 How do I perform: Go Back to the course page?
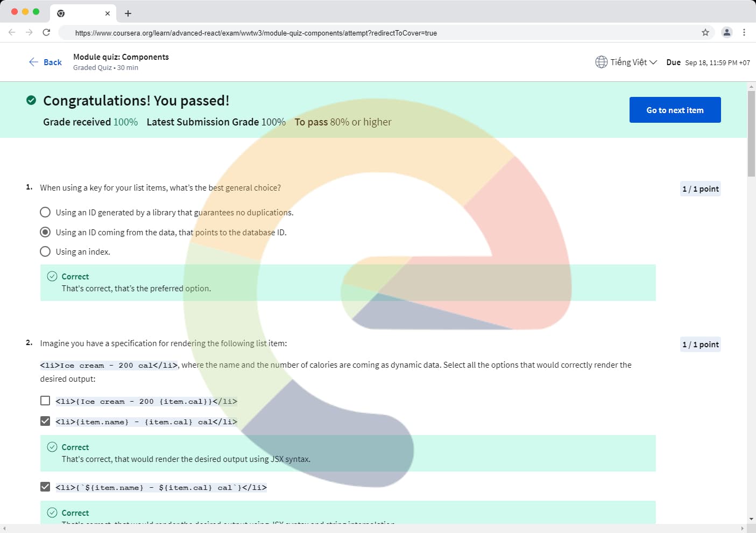click(45, 62)
